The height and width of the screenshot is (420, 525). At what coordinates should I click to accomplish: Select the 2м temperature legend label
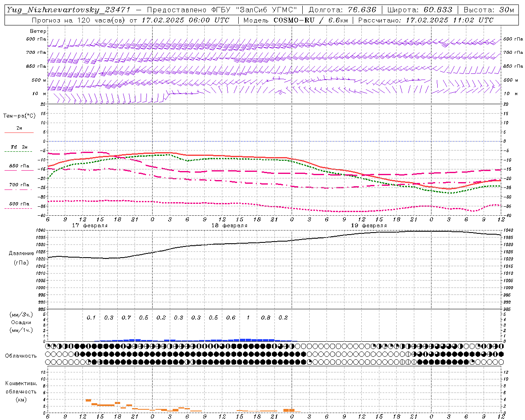click(x=19, y=128)
